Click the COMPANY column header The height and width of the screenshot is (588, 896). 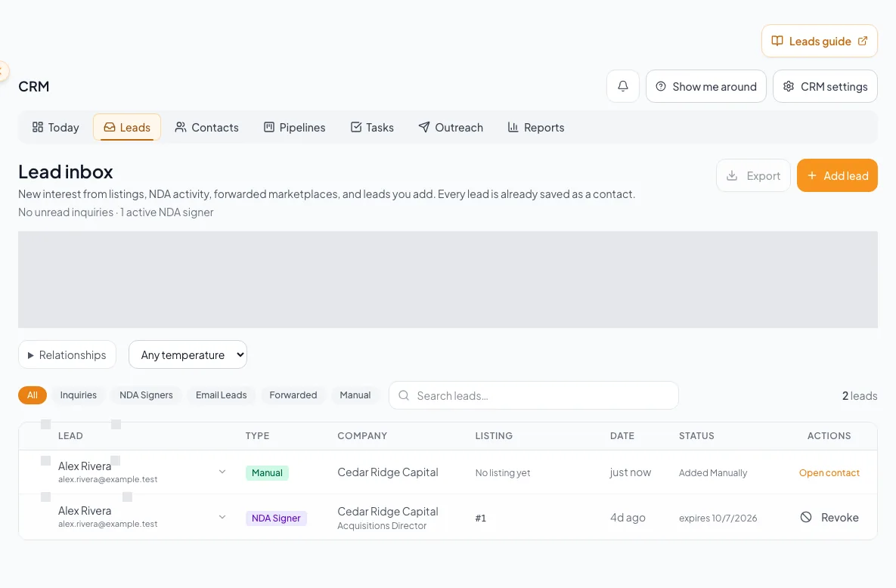[362, 435]
